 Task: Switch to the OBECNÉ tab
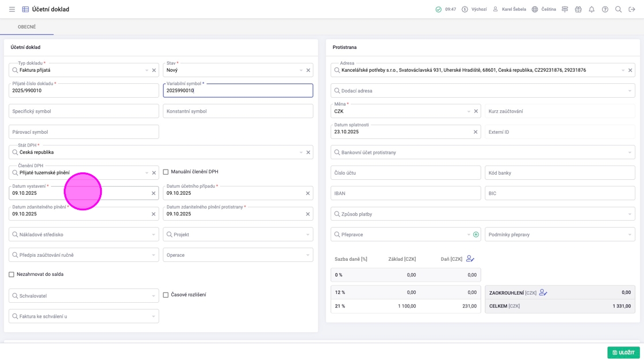(x=27, y=27)
